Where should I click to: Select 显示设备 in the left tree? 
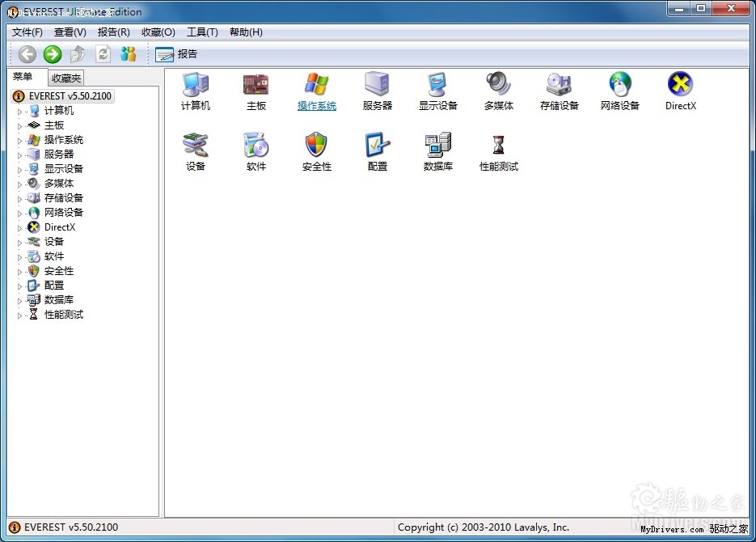point(63,169)
